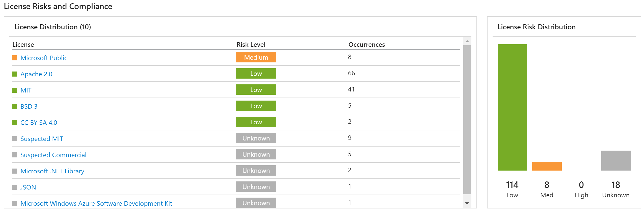This screenshot has width=644, height=212.
Task: Click the Medium risk badge for Microsoft Public
Action: coord(256,57)
